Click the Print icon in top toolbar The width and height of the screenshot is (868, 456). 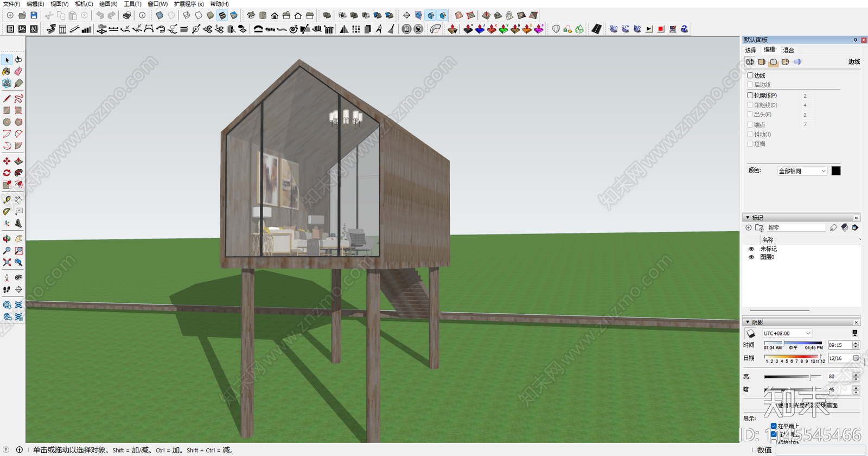click(126, 15)
